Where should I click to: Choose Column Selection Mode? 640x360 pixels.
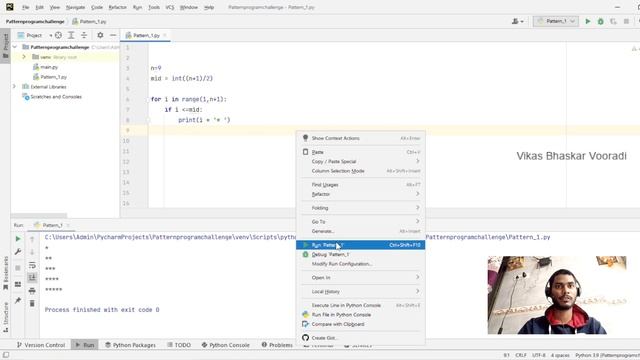[360, 171]
